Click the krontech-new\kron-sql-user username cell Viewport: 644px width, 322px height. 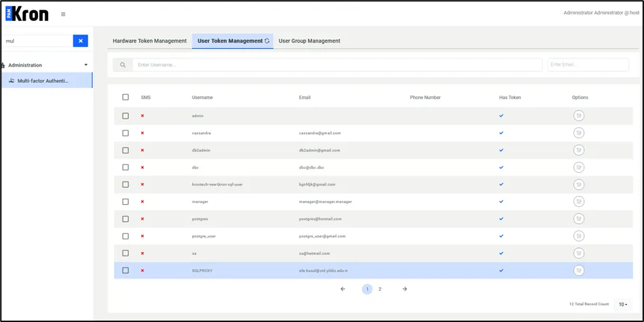(217, 184)
